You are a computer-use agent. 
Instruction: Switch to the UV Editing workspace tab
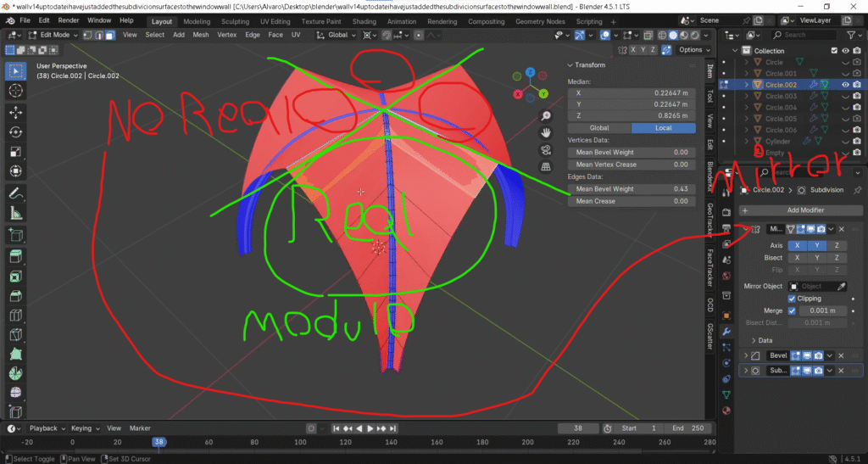pos(275,20)
